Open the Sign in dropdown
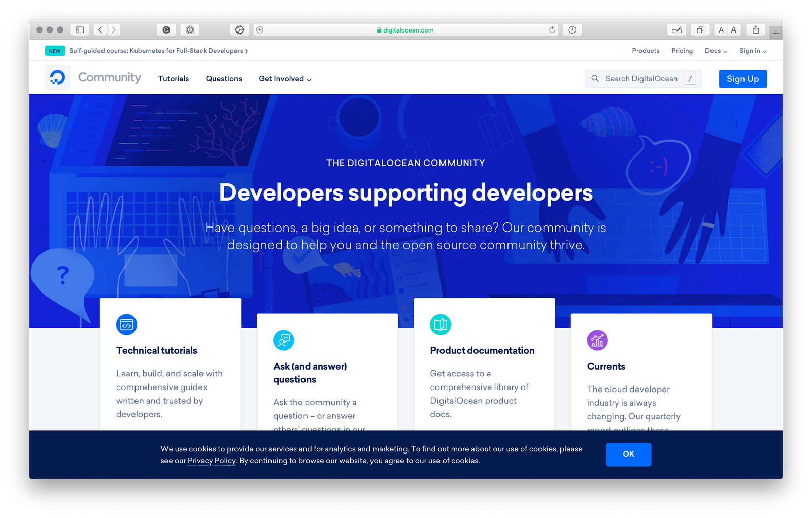812x518 pixels. pyautogui.click(x=753, y=51)
